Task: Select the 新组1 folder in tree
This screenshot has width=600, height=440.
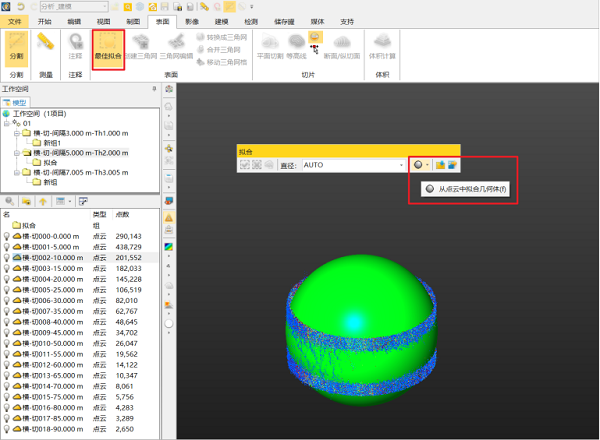Action: (47, 143)
